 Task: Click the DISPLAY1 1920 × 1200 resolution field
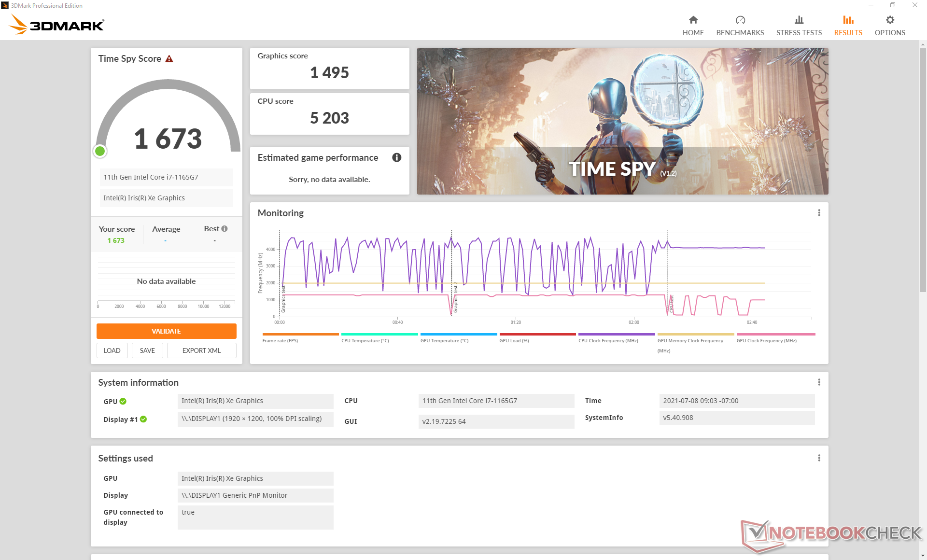coord(255,419)
